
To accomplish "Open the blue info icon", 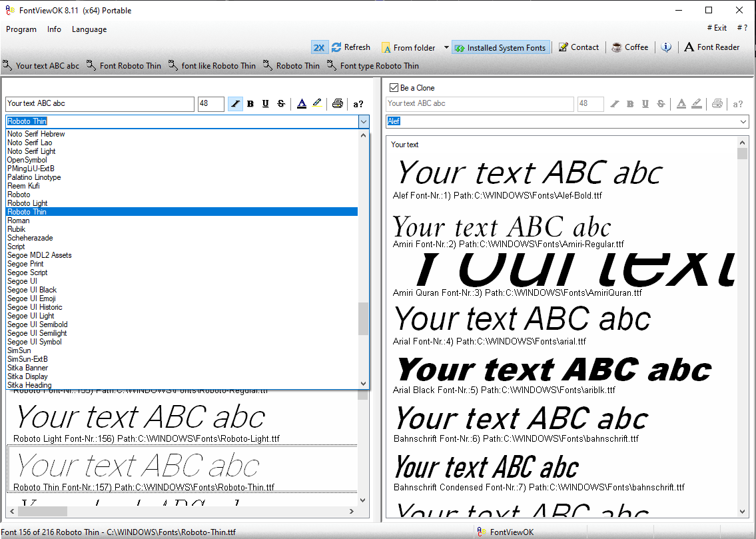I will click(666, 47).
